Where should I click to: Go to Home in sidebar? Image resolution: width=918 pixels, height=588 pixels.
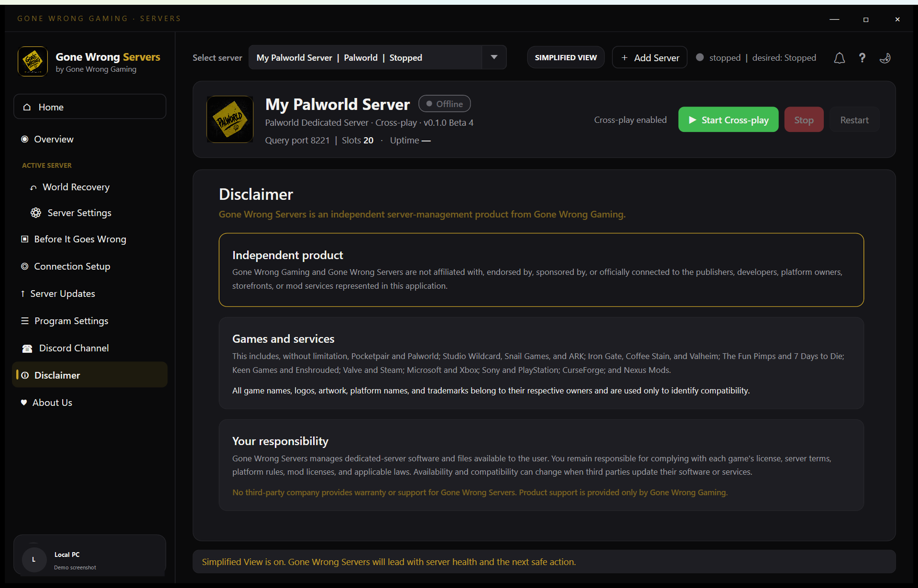(90, 107)
